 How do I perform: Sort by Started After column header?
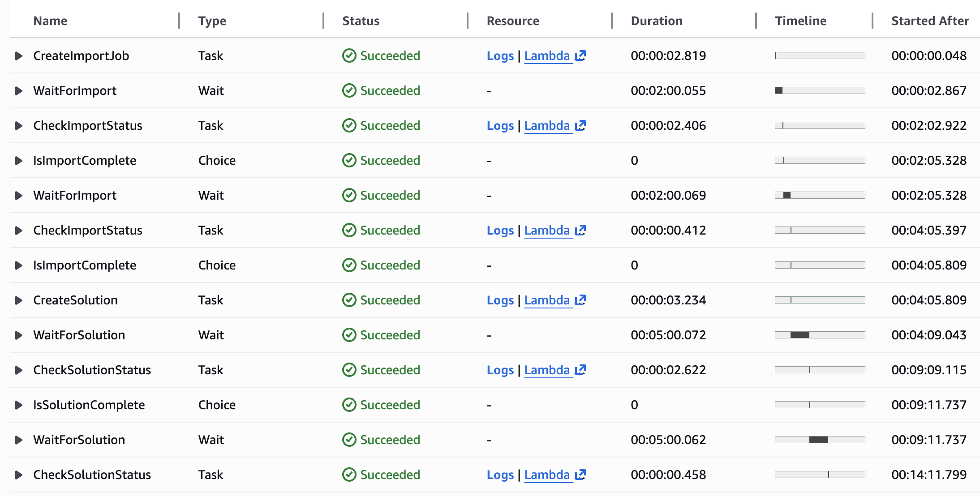[x=930, y=21]
